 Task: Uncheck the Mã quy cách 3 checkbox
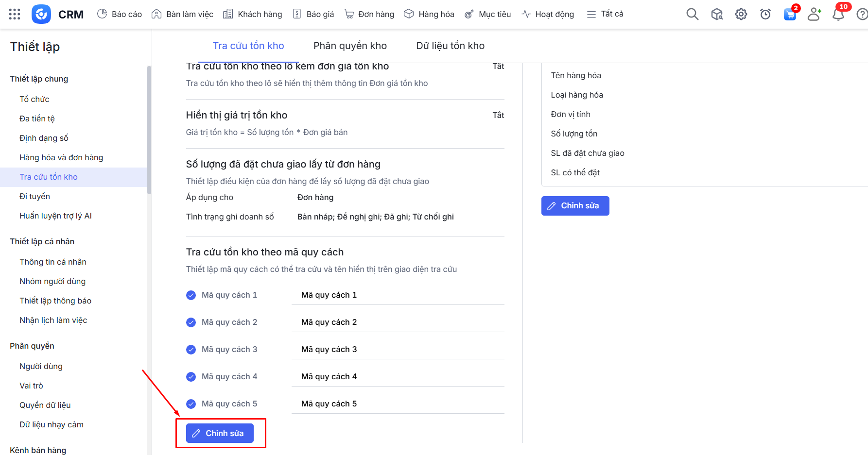pyautogui.click(x=191, y=350)
